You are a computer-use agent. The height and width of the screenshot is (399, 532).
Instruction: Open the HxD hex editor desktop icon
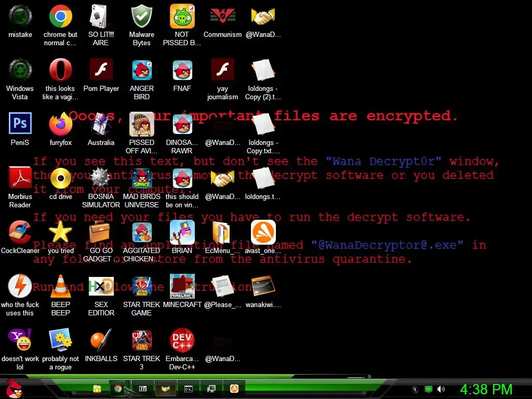101,286
